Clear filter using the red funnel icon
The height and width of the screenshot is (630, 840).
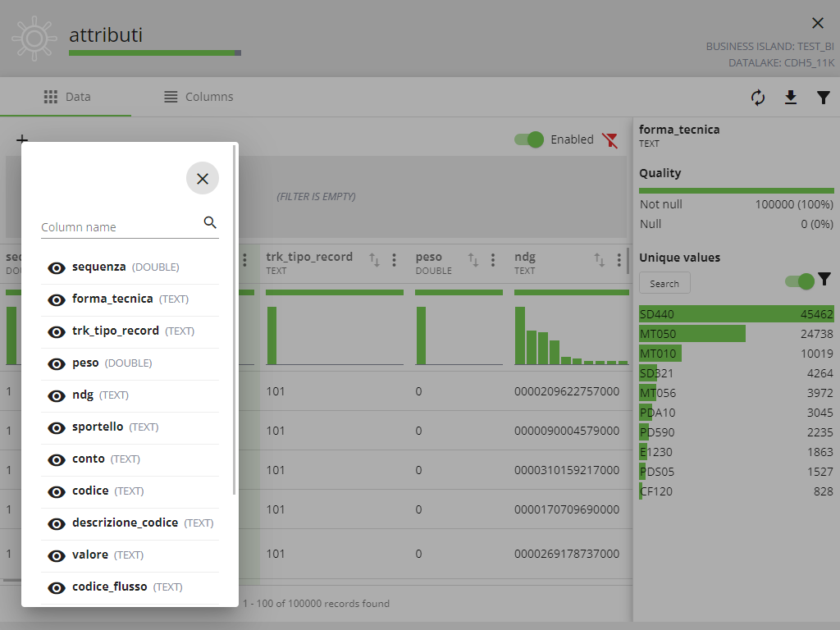point(609,140)
